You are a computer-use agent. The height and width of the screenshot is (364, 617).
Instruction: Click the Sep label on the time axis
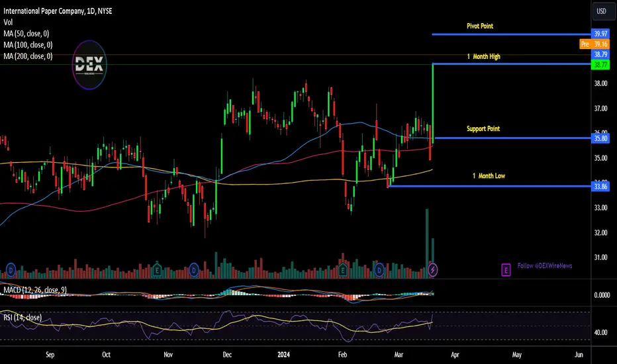pyautogui.click(x=50, y=355)
